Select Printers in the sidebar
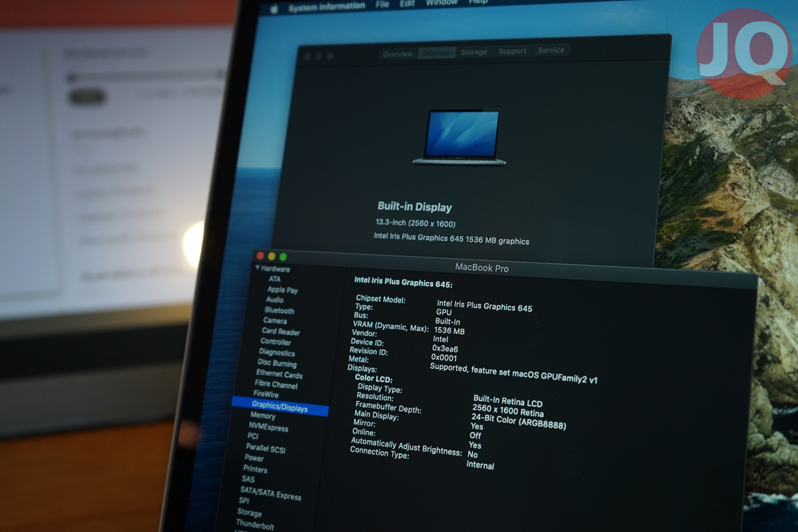798x532 pixels. (x=255, y=469)
